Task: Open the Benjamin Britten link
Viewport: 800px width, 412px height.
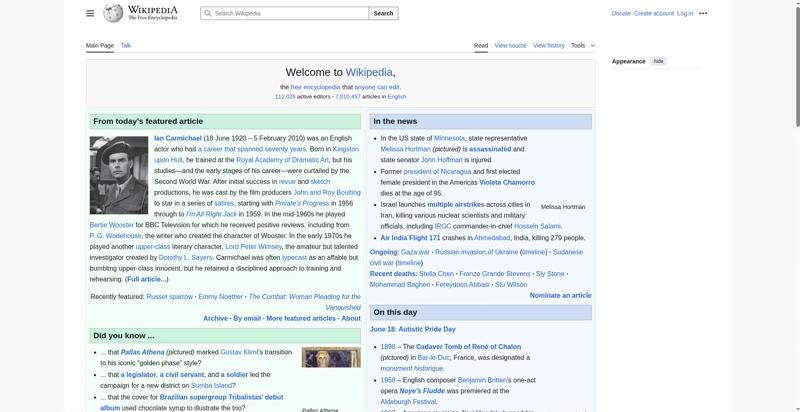Action: [x=482, y=380]
